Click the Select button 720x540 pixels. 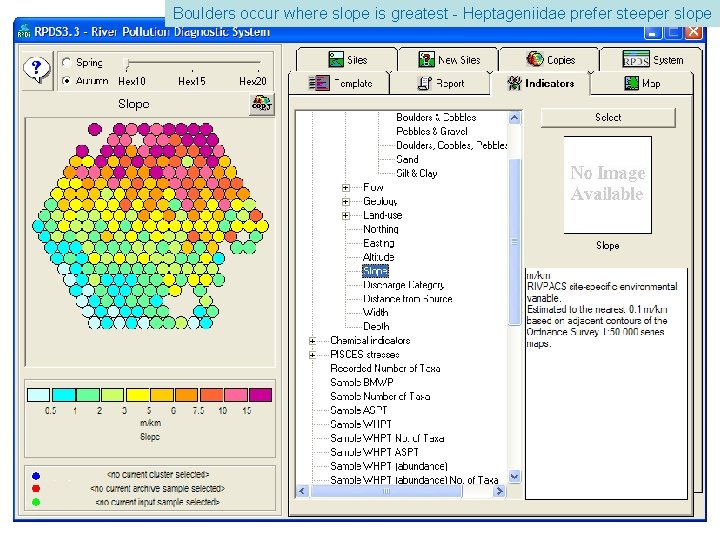(608, 118)
